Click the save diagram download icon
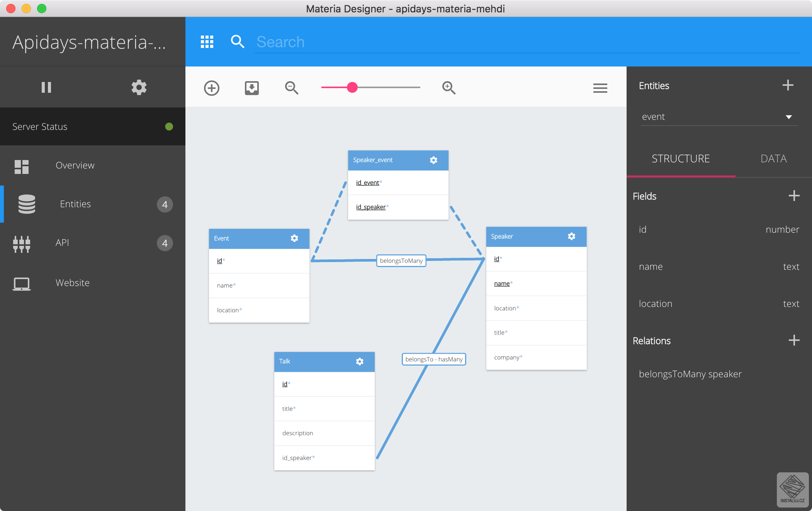812x511 pixels. tap(252, 88)
